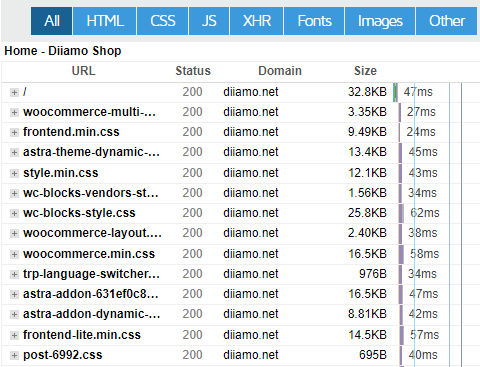Screen dimensions: 480x367
Task: Select the 24ms timing of frontend.min.css
Action: click(x=421, y=132)
